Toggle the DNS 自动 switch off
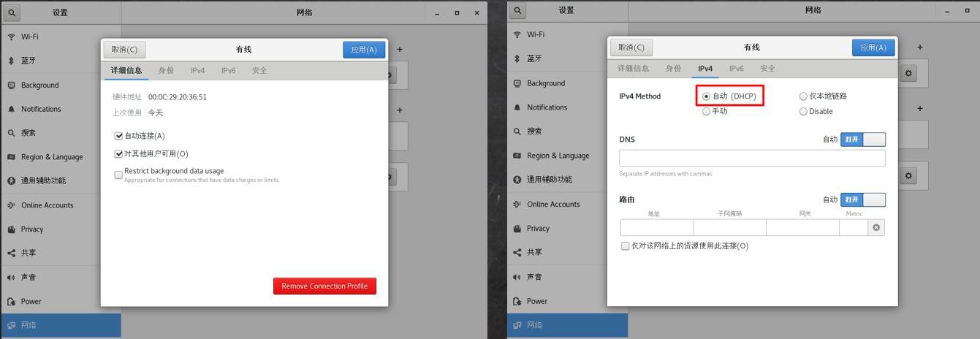The width and height of the screenshot is (980, 339). click(862, 140)
